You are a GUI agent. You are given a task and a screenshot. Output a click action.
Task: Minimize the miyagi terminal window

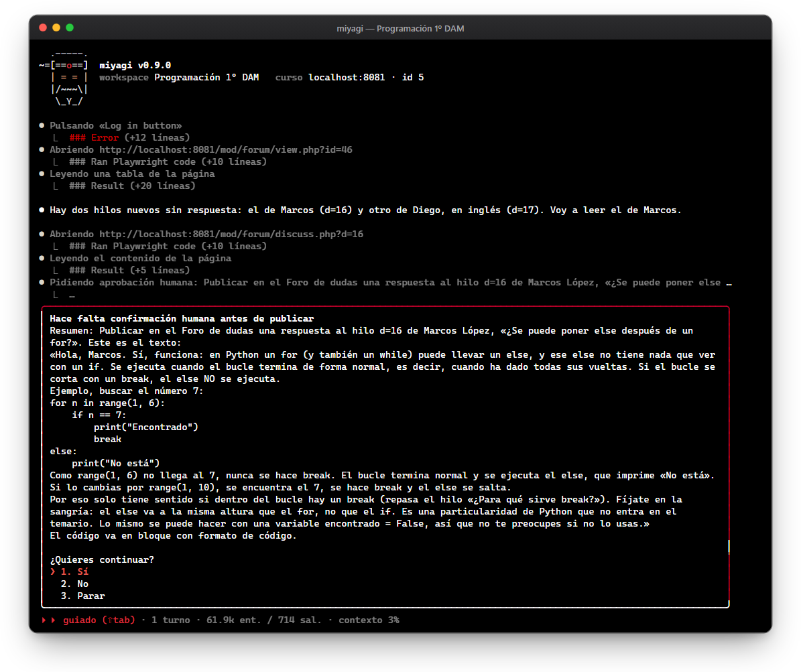point(56,27)
